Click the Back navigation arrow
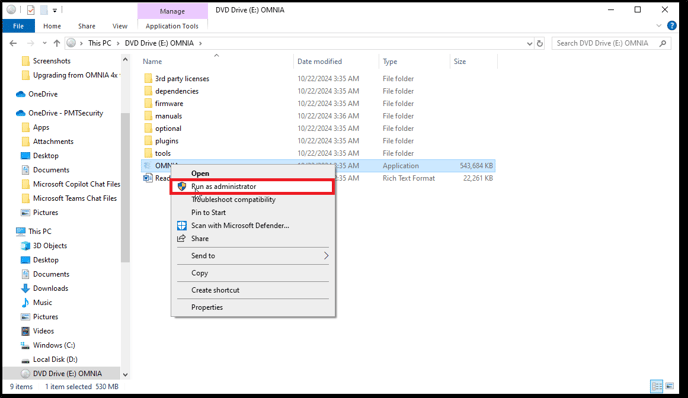 point(13,43)
